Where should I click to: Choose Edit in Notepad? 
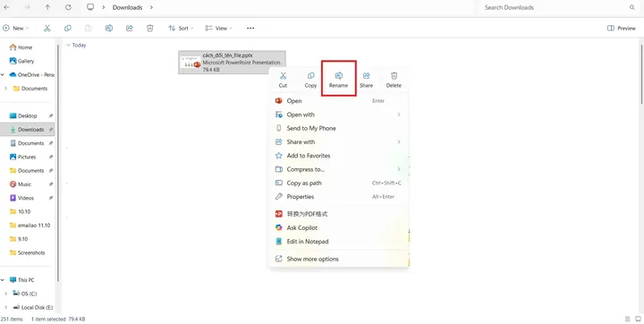(x=339, y=242)
